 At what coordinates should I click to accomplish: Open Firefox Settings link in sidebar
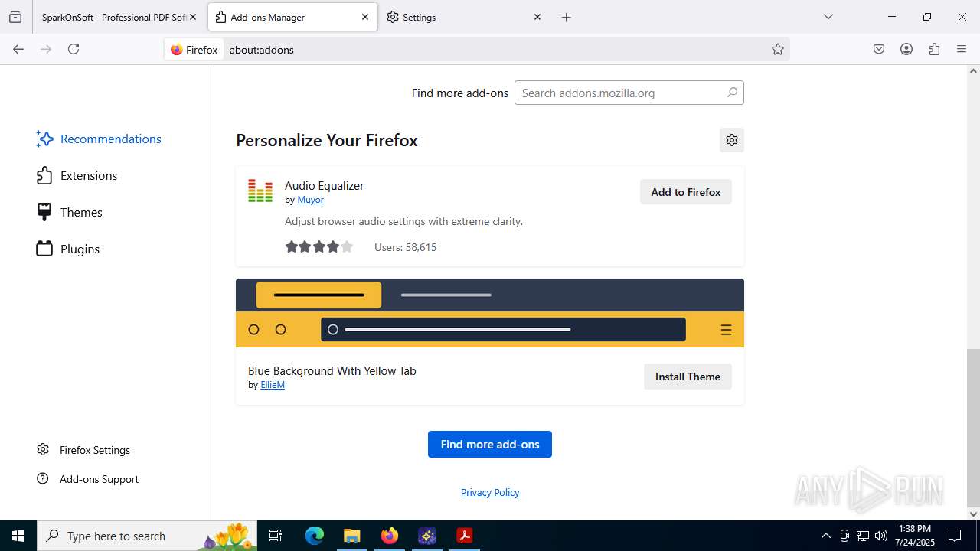(83, 450)
